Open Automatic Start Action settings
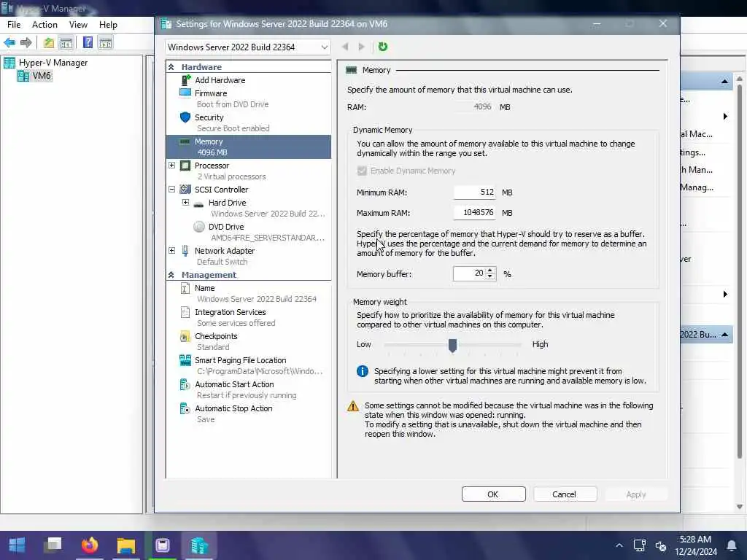This screenshot has height=560, width=747. point(234,384)
